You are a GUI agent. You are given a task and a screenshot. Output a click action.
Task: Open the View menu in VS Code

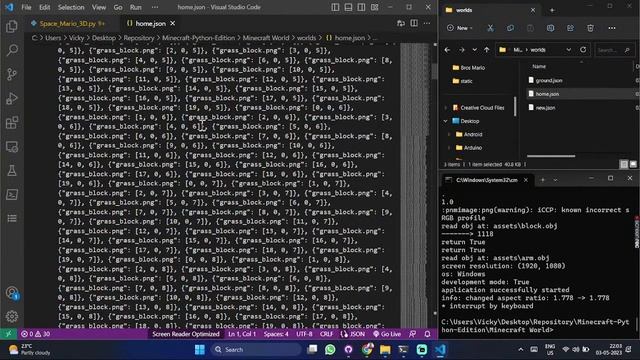(98, 7)
